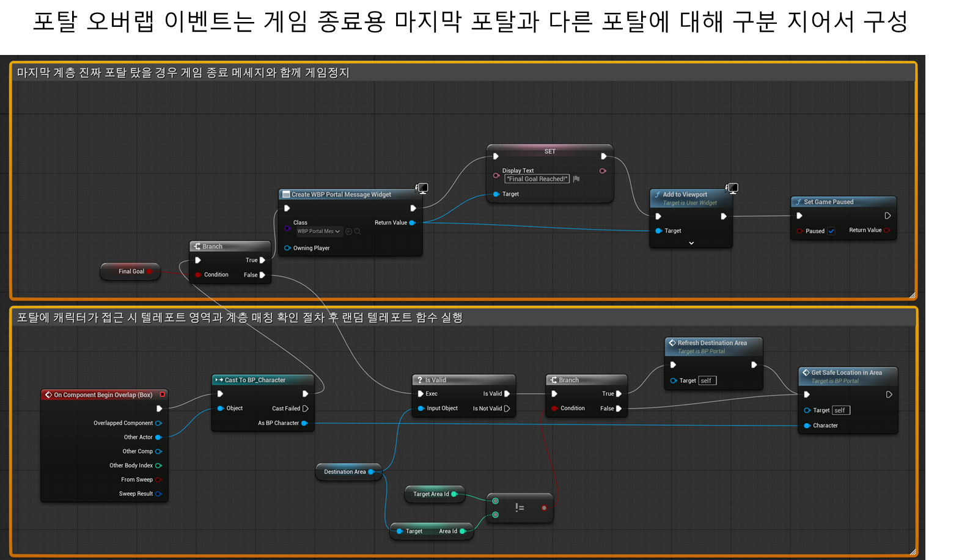Click the Character input pin on Get Safe Location in Area
The image size is (959, 560).
807,426
